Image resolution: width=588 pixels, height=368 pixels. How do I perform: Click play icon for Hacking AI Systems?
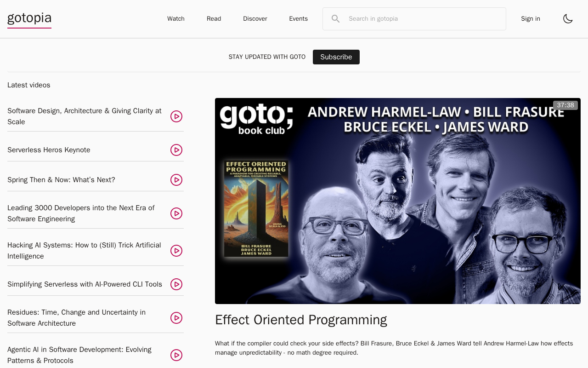click(176, 251)
